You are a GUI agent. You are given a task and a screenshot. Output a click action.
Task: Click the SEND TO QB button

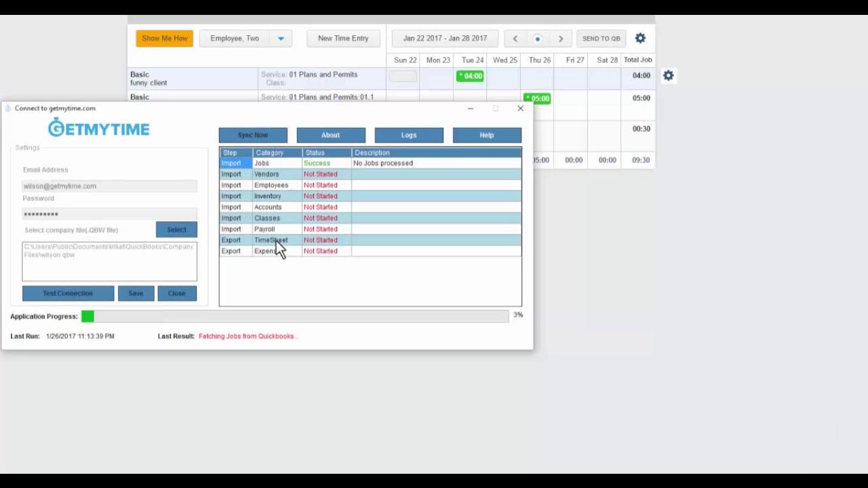(601, 39)
